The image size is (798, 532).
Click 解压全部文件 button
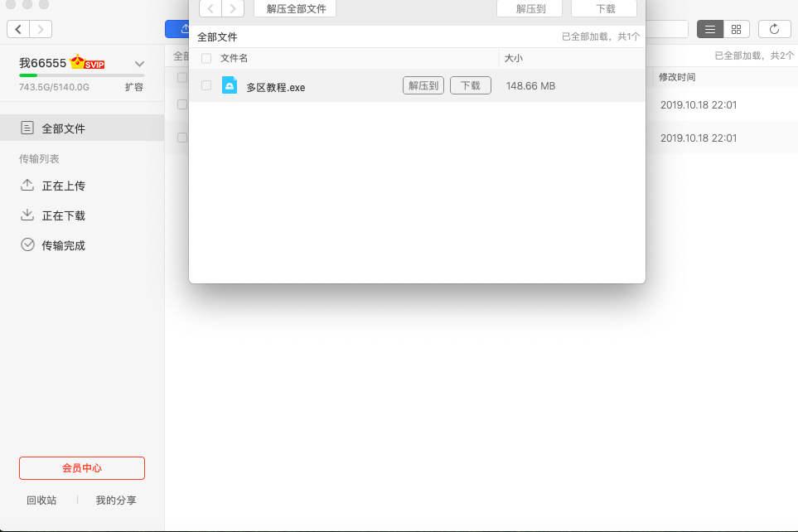tap(296, 9)
